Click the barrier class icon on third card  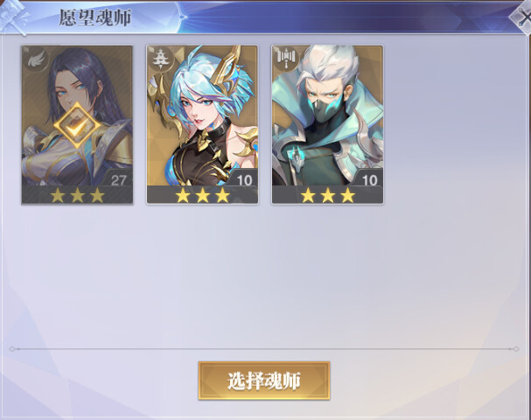[286, 59]
